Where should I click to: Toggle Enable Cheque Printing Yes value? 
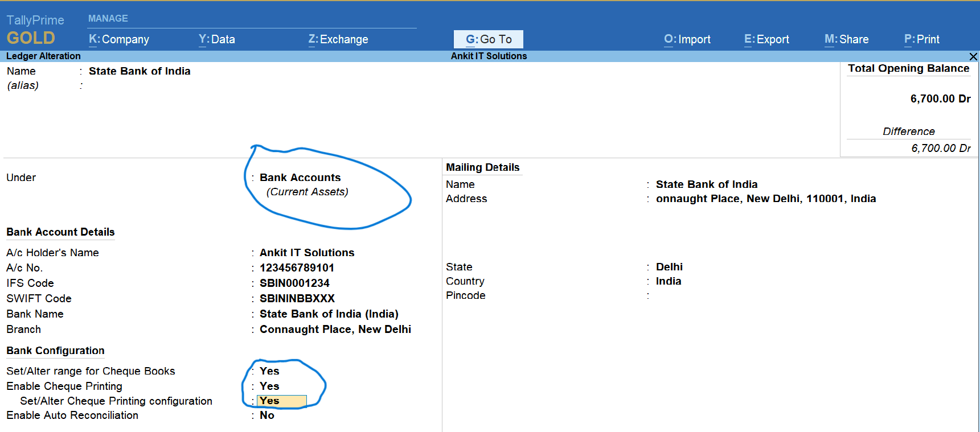coord(269,386)
